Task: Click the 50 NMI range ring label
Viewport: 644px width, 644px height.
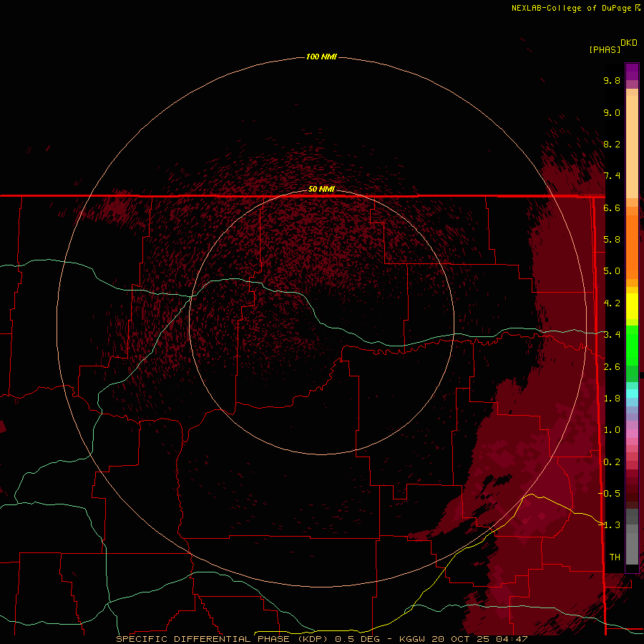Action: pyautogui.click(x=321, y=189)
